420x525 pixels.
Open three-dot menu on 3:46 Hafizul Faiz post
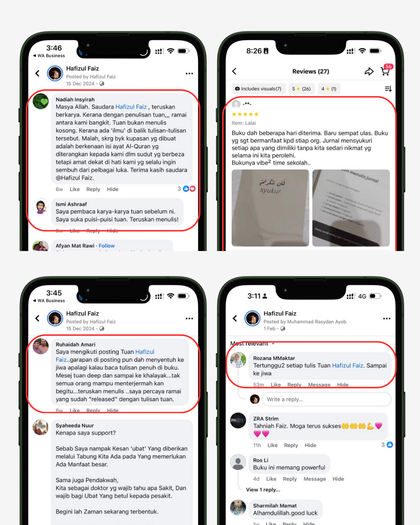pyautogui.click(x=189, y=74)
